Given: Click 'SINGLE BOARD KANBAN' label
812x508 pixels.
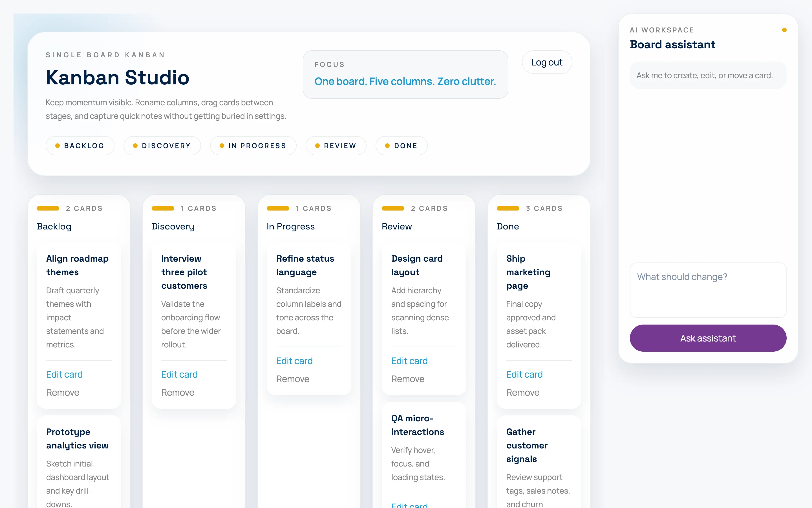Looking at the screenshot, I should [106, 55].
